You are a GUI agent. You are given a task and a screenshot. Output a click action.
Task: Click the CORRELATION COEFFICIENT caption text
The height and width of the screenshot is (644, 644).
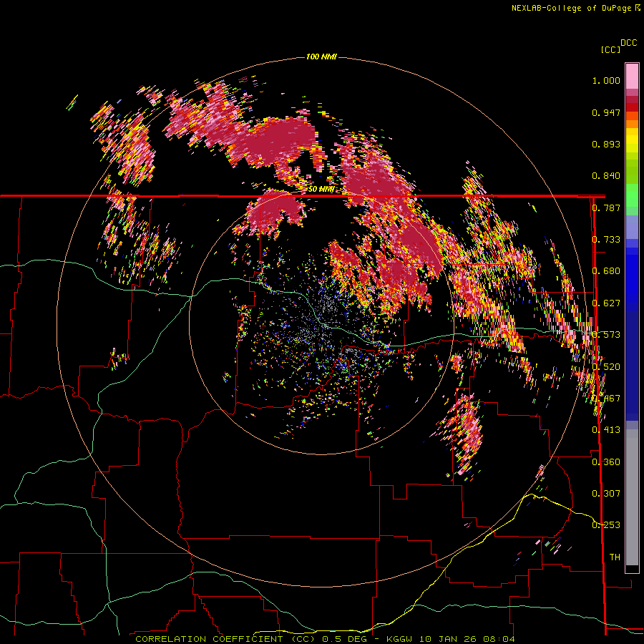[209, 639]
